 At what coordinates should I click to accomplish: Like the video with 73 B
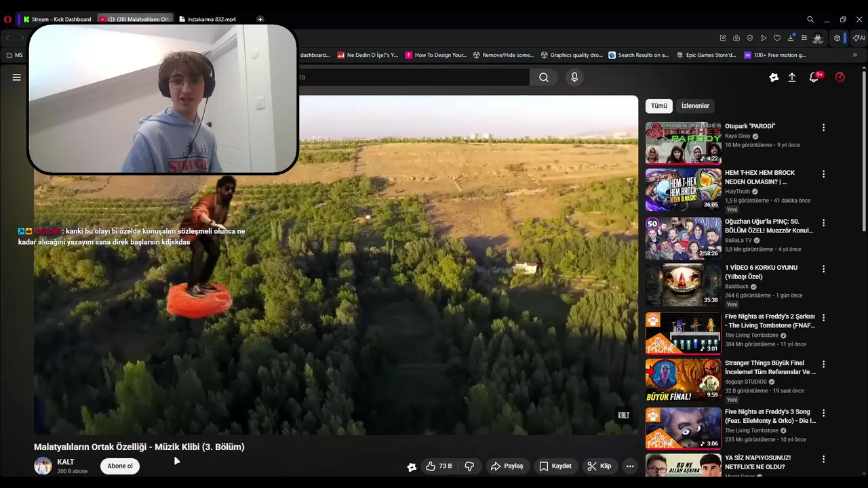(439, 466)
